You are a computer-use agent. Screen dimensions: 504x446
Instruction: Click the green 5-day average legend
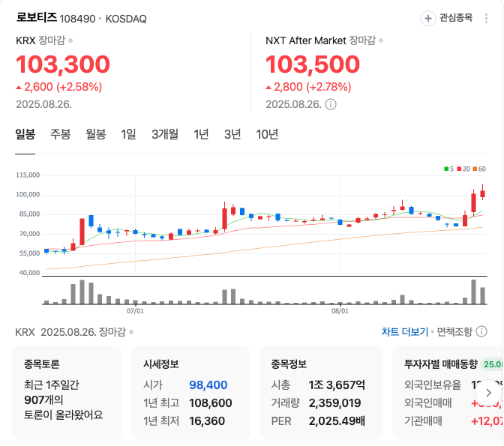448,169
